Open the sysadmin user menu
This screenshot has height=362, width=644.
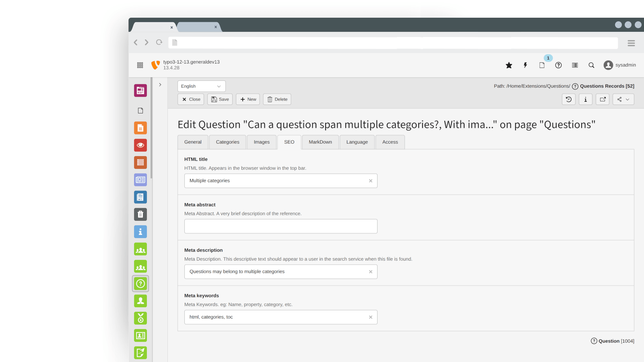point(619,65)
